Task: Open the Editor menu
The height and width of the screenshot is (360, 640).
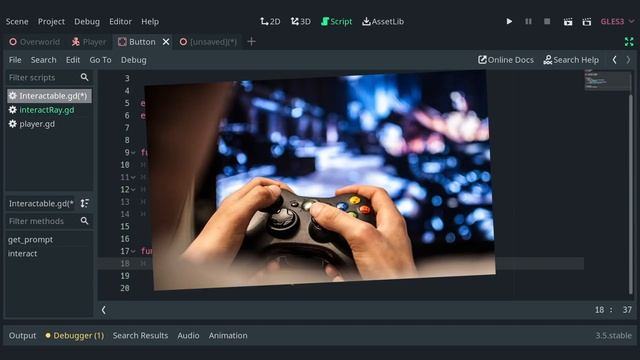Action: (x=120, y=22)
